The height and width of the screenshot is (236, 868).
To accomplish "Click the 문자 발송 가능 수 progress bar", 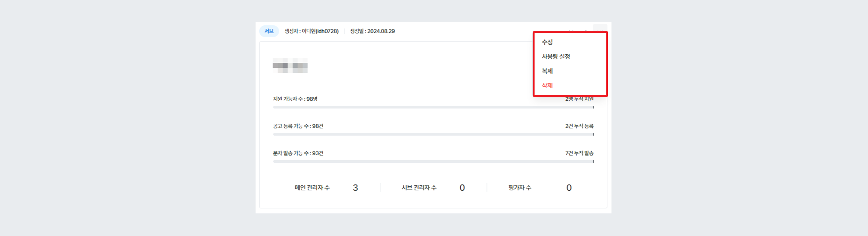I will 433,161.
